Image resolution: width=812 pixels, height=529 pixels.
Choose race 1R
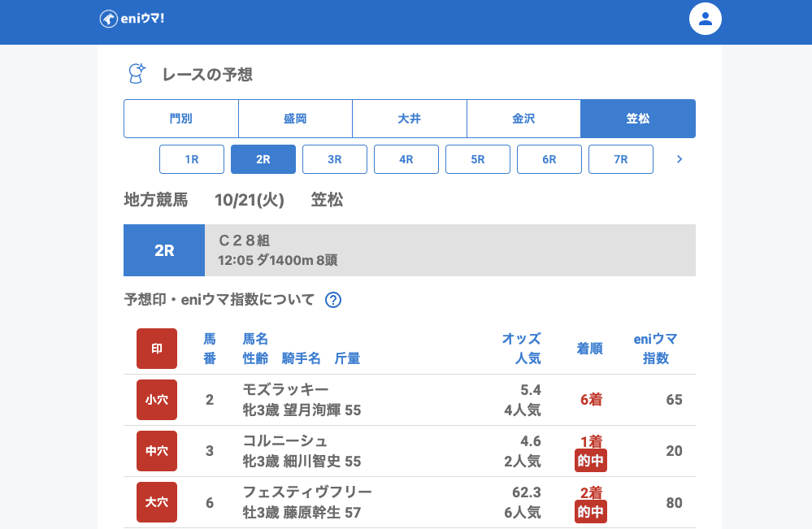192,159
